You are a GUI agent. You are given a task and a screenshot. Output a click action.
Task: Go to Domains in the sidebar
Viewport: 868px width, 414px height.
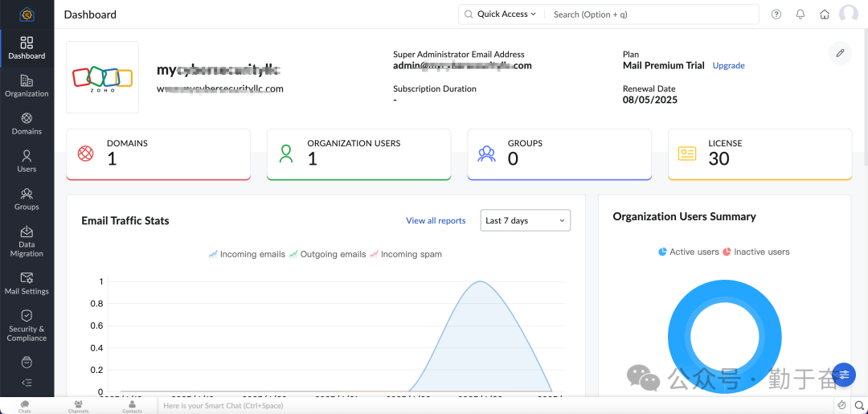(x=27, y=123)
